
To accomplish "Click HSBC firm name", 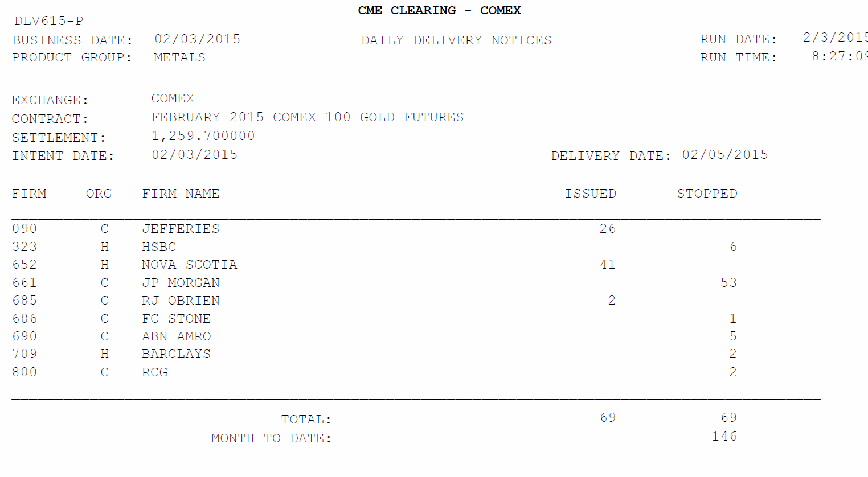I will pyautogui.click(x=159, y=247).
